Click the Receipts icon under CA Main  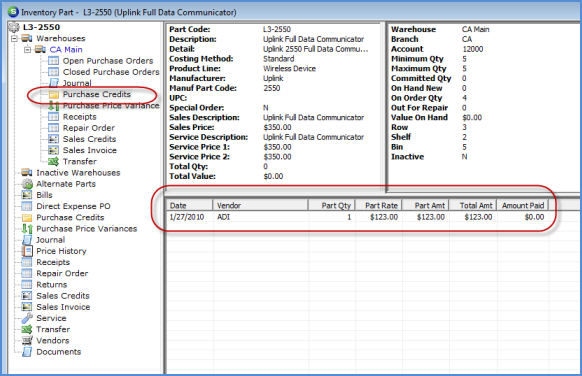click(x=53, y=117)
